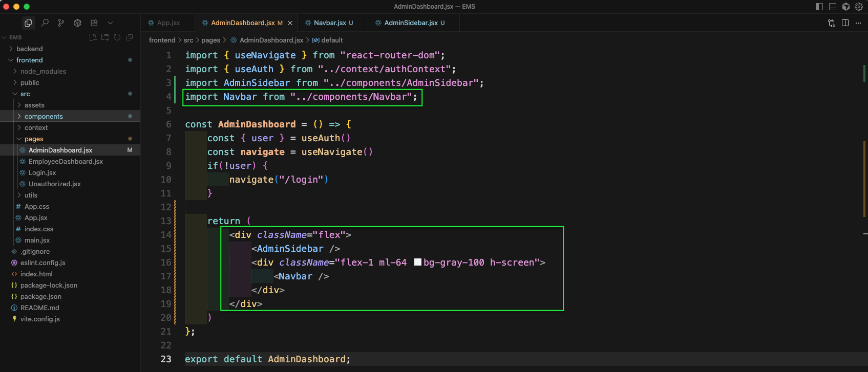Click the useNavigate identifier on line 1
Screen dimensions: 868x372
pyautogui.click(x=265, y=55)
